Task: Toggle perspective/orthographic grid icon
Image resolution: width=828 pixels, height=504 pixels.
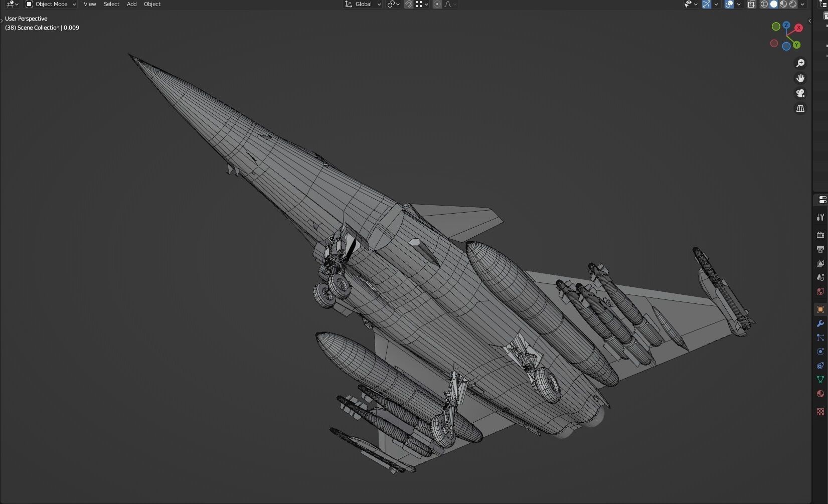Action: click(800, 108)
